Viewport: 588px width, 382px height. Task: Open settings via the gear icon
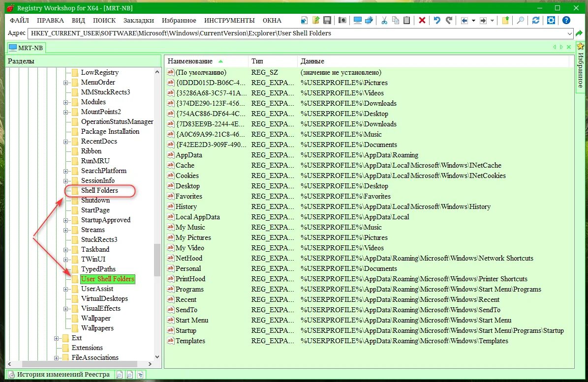[551, 20]
